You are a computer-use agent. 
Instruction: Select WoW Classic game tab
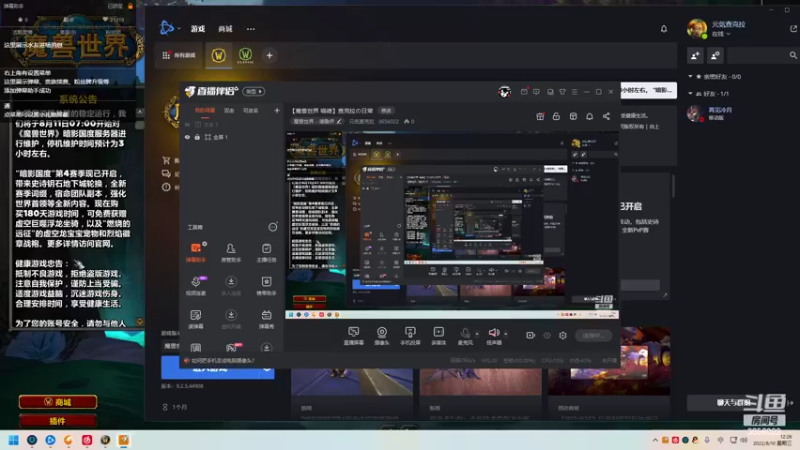[245, 55]
